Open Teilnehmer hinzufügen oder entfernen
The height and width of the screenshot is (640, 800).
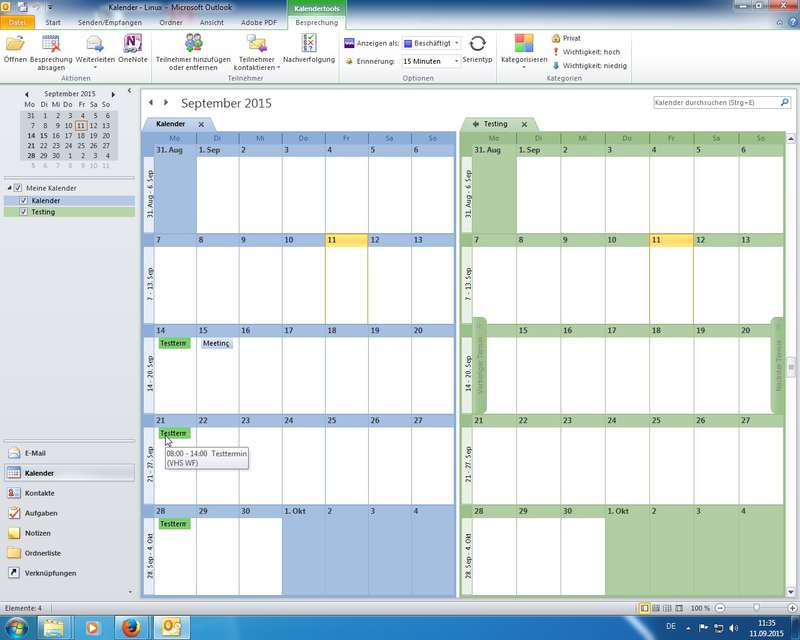tap(193, 53)
